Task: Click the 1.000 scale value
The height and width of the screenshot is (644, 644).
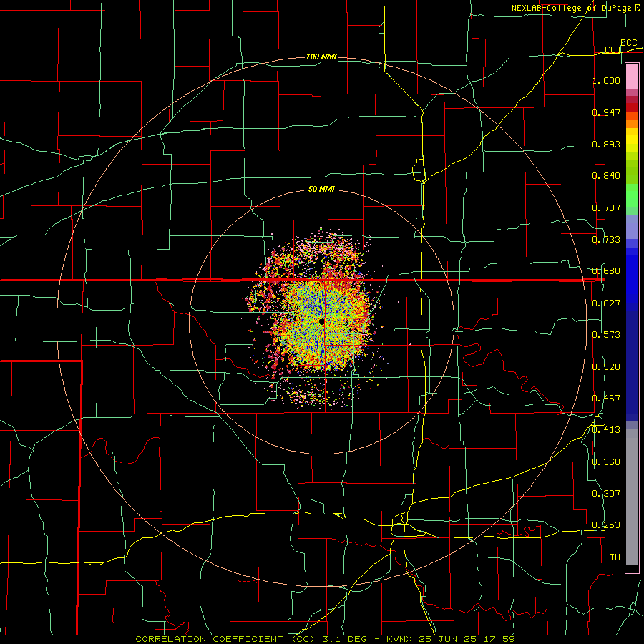Action: [606, 80]
